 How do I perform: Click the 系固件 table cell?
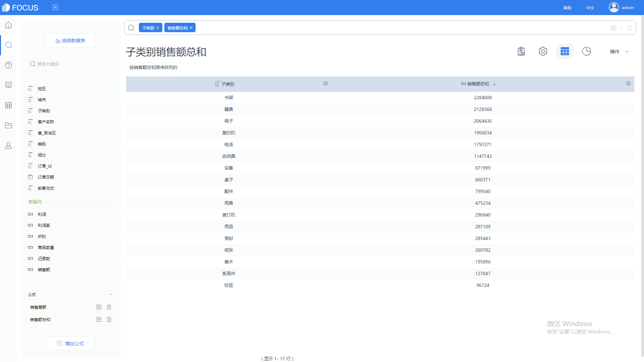point(229,274)
